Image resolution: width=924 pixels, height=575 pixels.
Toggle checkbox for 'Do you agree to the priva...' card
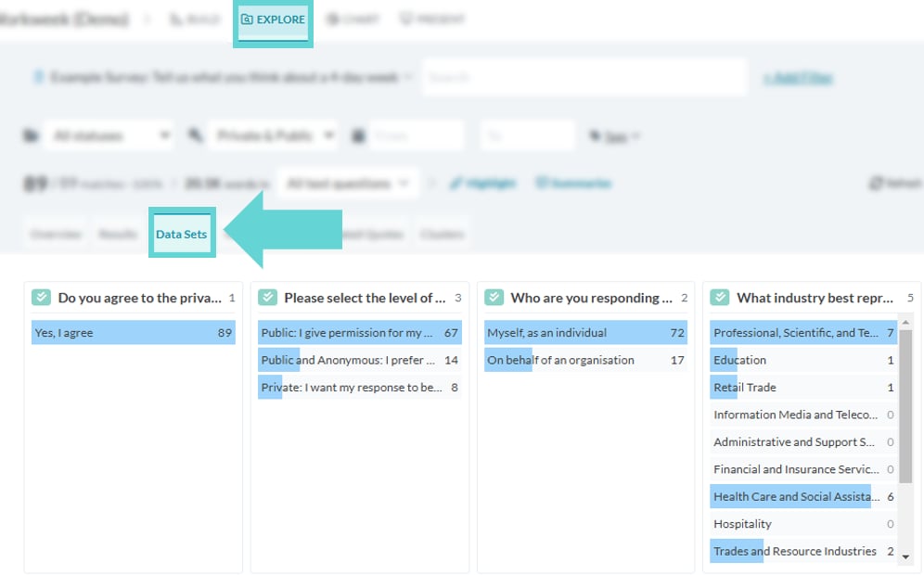point(41,297)
